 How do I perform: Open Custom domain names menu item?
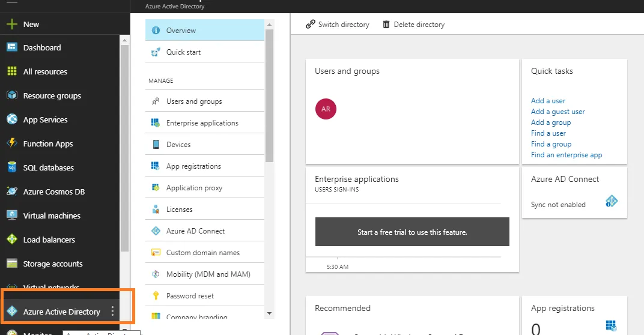pos(204,253)
